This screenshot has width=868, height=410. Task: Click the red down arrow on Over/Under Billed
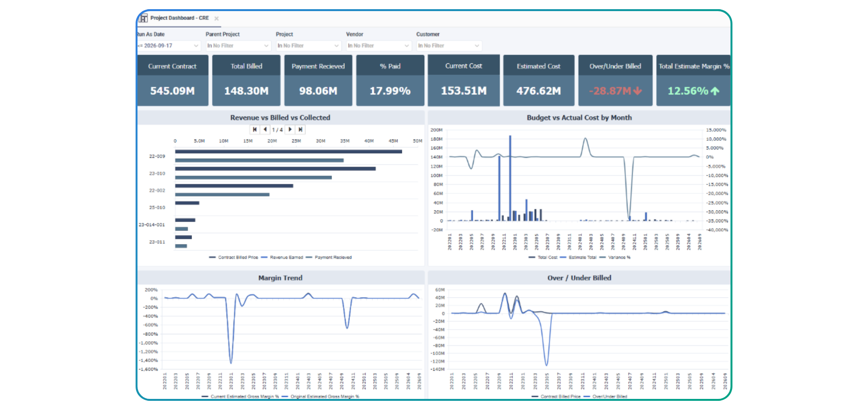637,91
